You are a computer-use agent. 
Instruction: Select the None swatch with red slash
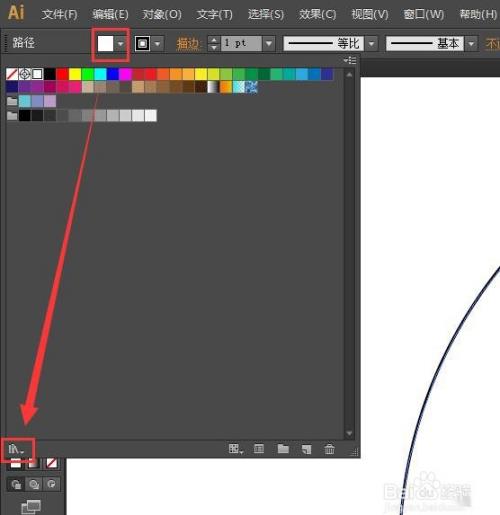point(12,74)
